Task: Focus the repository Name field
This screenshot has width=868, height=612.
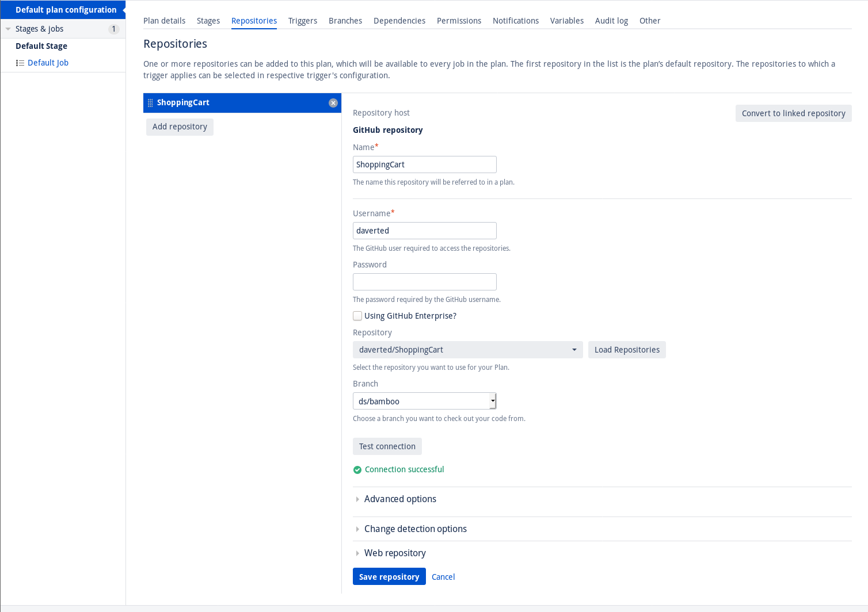Action: click(425, 165)
